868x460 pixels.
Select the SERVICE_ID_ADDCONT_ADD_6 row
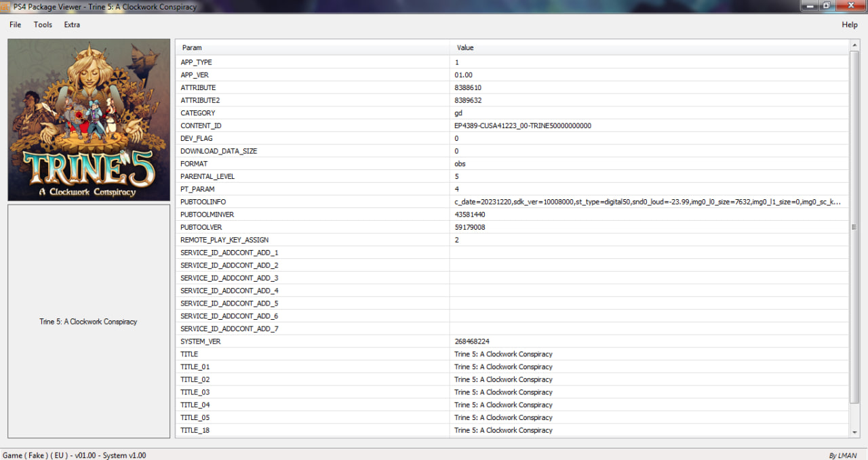512,316
